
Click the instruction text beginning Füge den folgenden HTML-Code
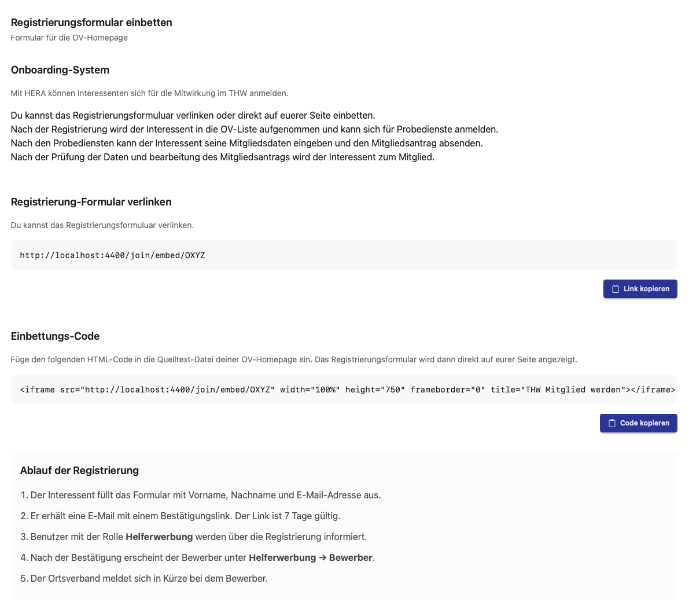pyautogui.click(x=294, y=359)
